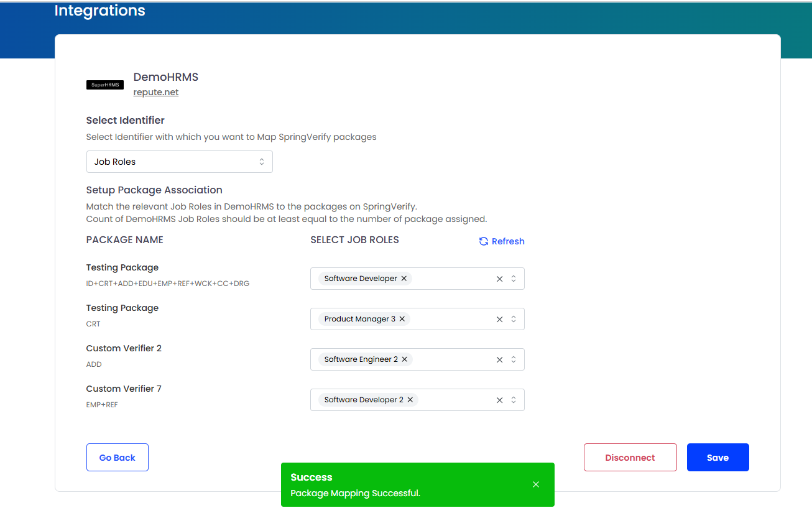Clear all roles for first Testing Package
812x508 pixels.
click(x=499, y=279)
